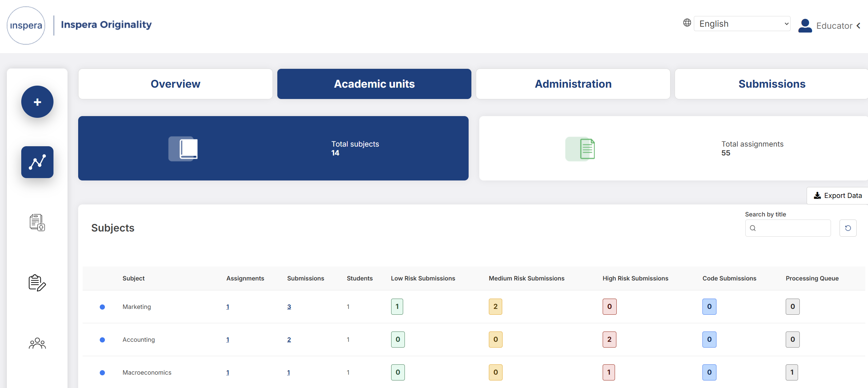The height and width of the screenshot is (388, 868).
Task: Click Macroeconomics yellow medium risk badge
Action: point(495,372)
